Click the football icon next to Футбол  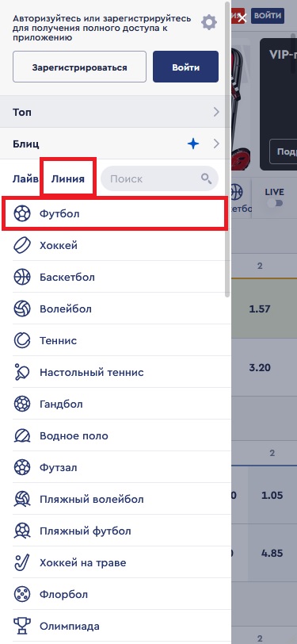pyautogui.click(x=22, y=214)
